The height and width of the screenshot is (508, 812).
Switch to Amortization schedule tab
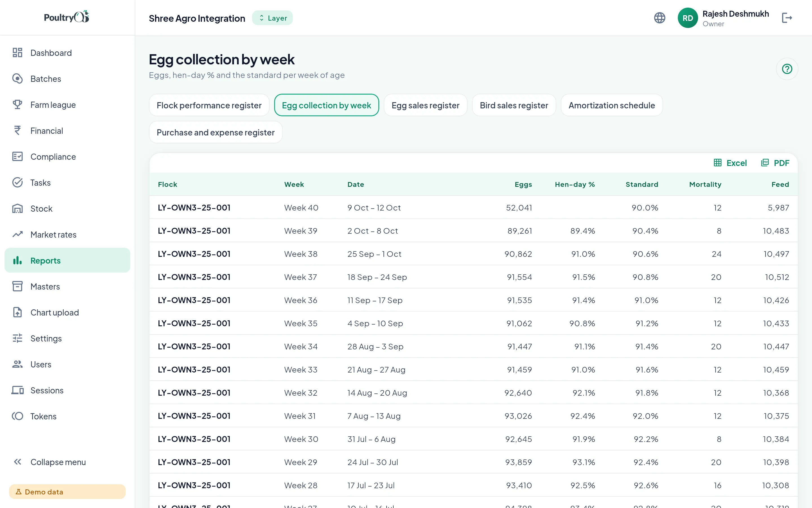[611, 105]
